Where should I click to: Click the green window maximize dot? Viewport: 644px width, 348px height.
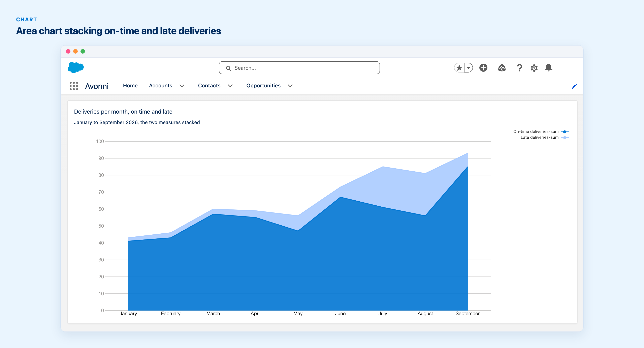pyautogui.click(x=83, y=51)
